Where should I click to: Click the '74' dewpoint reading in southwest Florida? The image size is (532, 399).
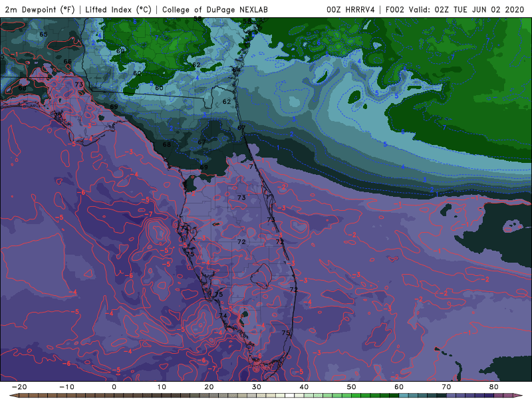point(223,315)
